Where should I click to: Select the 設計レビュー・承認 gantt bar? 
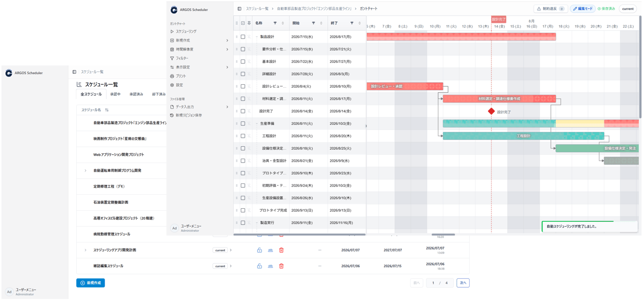point(405,86)
